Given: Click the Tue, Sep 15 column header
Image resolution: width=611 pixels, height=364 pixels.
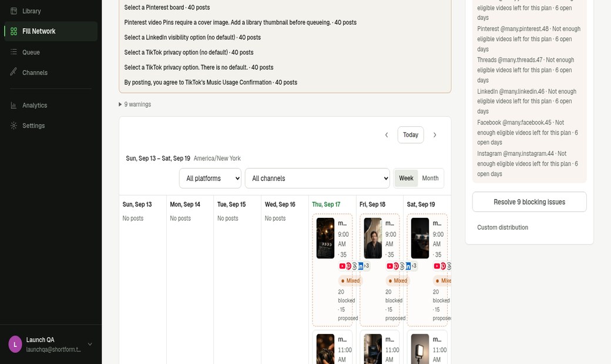Looking at the screenshot, I should (x=231, y=204).
